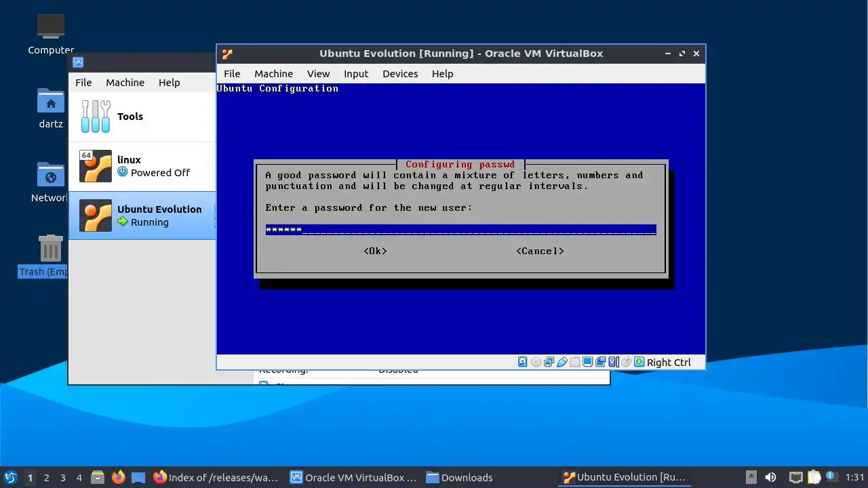This screenshot has width=868, height=488.
Task: Open Help menu in Ubuntu Evolution VM window
Action: coord(442,74)
